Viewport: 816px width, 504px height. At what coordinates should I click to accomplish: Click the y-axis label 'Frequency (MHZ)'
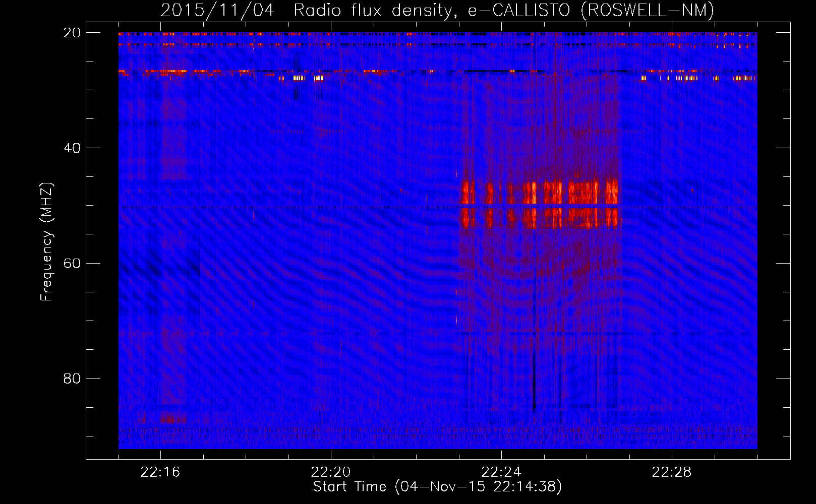point(46,242)
